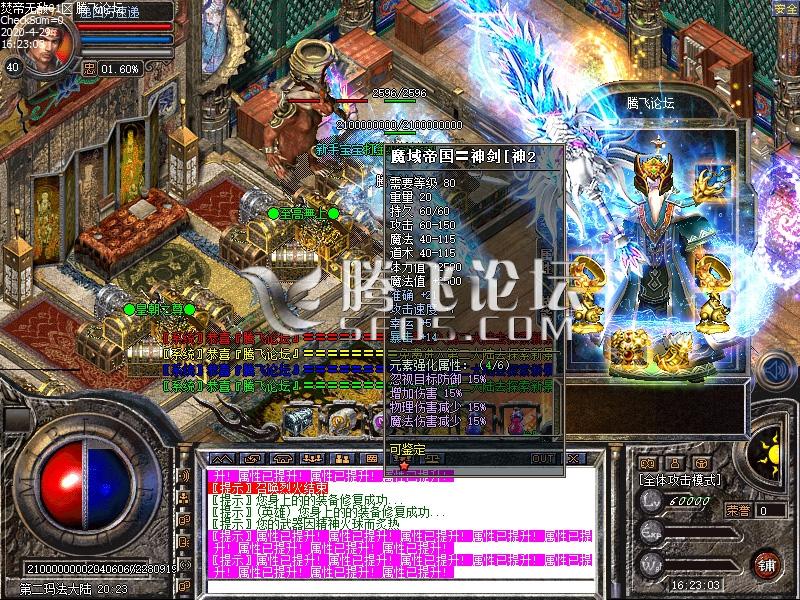Click the golden claw equipment slot
This screenshot has width=800, height=600.
point(715,183)
